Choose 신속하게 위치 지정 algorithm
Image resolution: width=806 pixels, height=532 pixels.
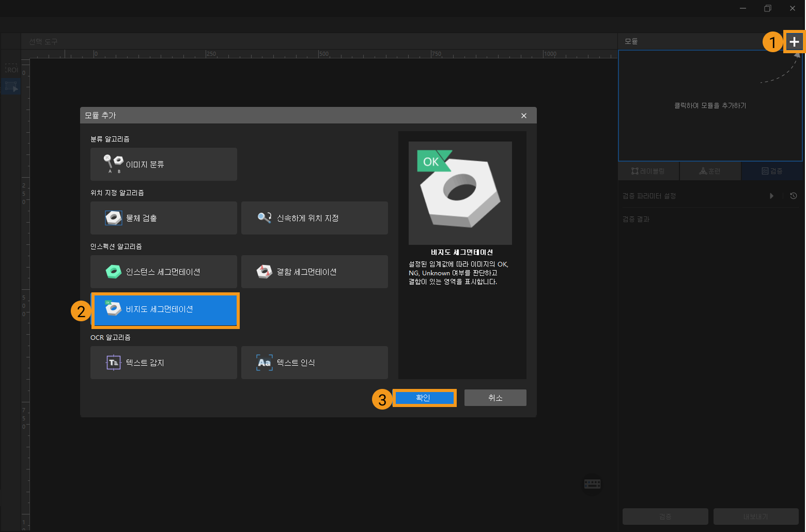[x=315, y=218]
